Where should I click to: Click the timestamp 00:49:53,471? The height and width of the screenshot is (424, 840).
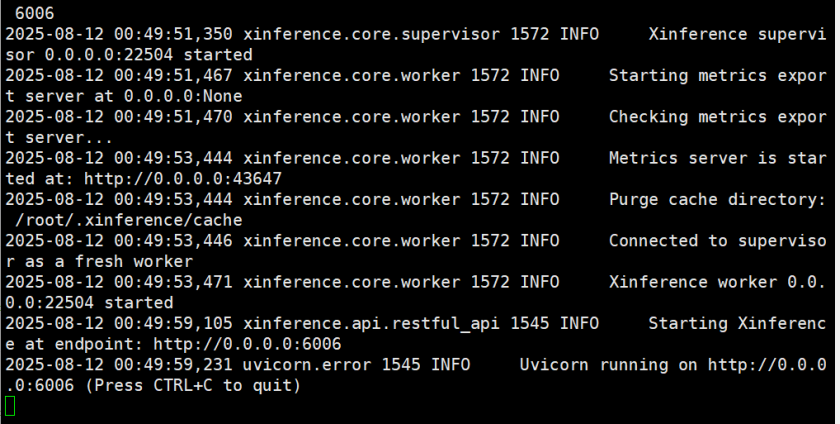click(173, 282)
